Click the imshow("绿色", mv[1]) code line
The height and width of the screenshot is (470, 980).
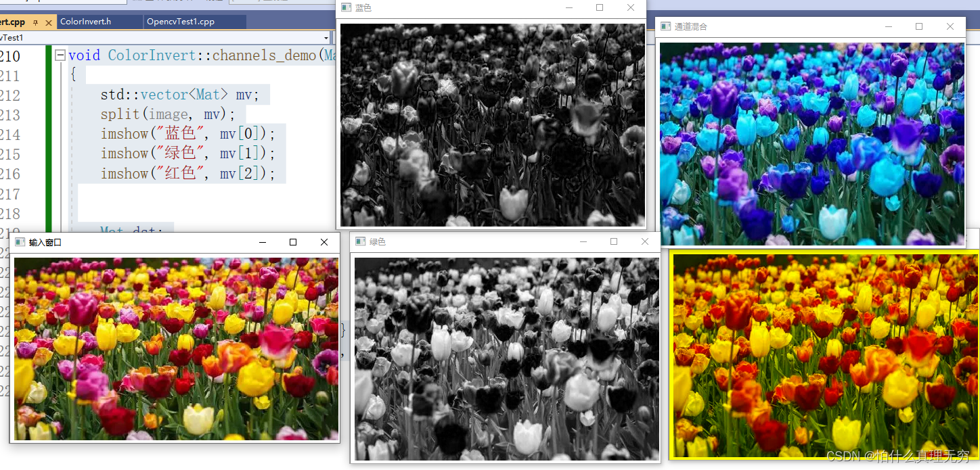click(x=188, y=154)
